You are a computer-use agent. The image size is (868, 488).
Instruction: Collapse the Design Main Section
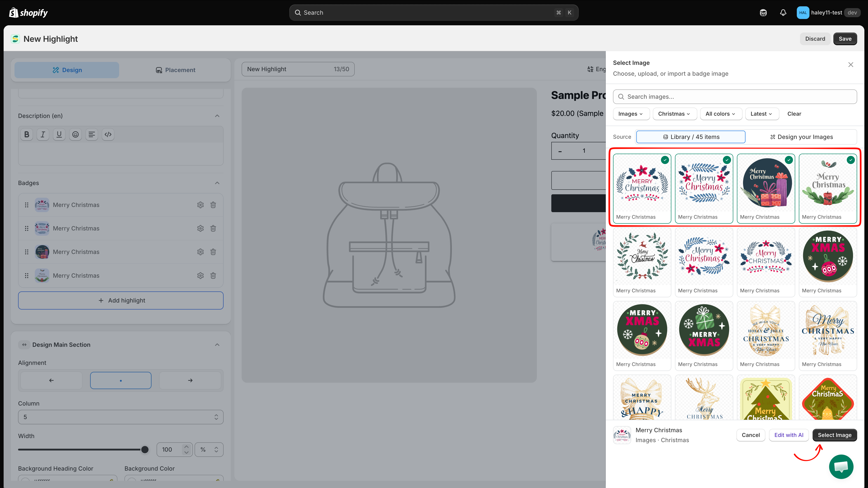tap(217, 345)
